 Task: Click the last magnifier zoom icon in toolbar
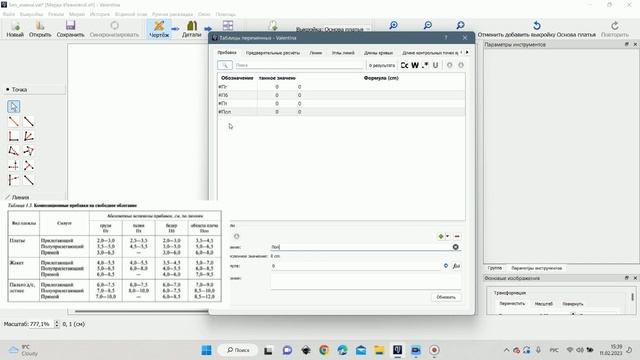point(460,25)
